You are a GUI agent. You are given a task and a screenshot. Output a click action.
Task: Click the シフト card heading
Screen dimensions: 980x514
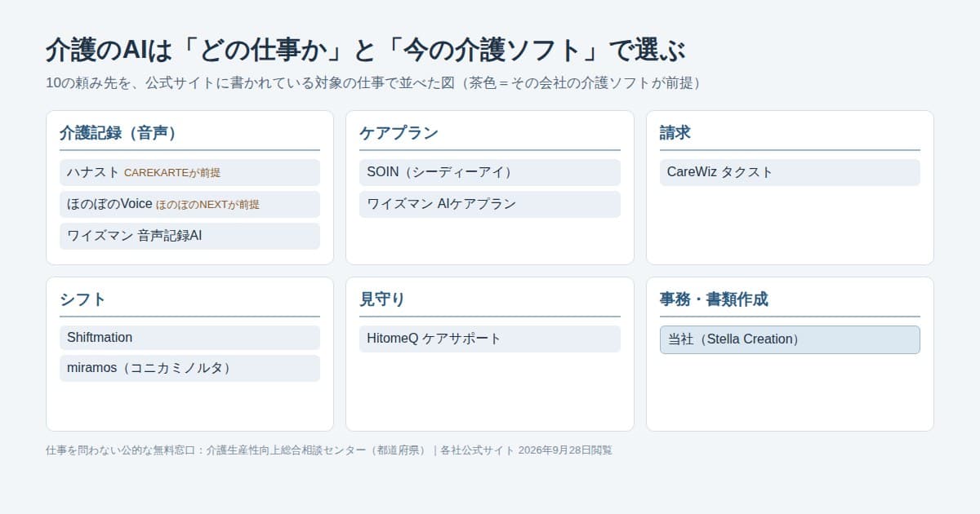click(x=82, y=299)
